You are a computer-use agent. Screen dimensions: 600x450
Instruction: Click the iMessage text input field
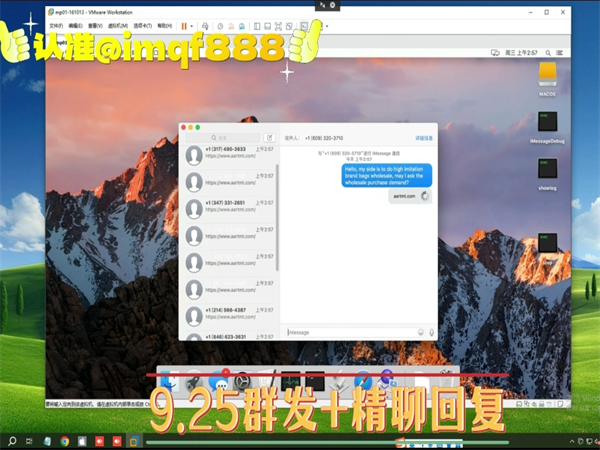pos(350,332)
